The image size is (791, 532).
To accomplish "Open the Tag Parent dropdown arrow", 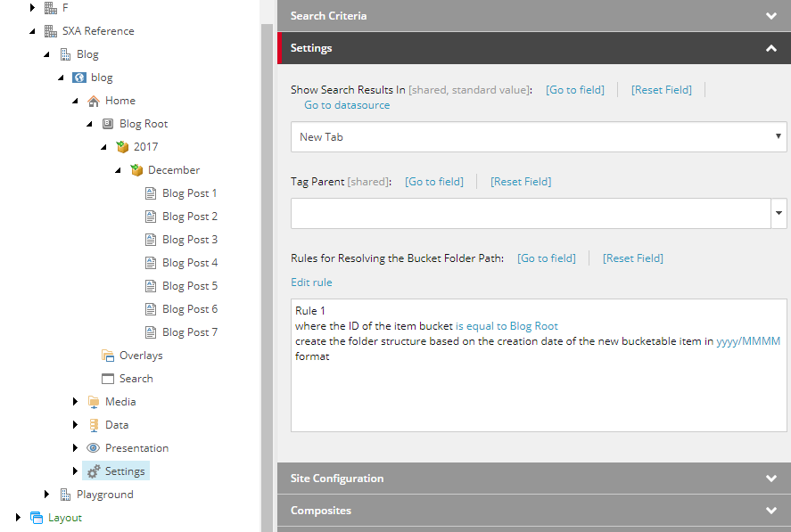I will pyautogui.click(x=779, y=213).
